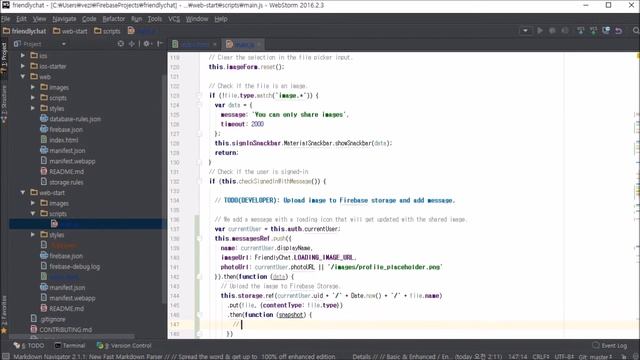Viewport: 640px width, 360px height.
Task: Open Search Everywhere magnifier icon
Action: click(x=636, y=31)
